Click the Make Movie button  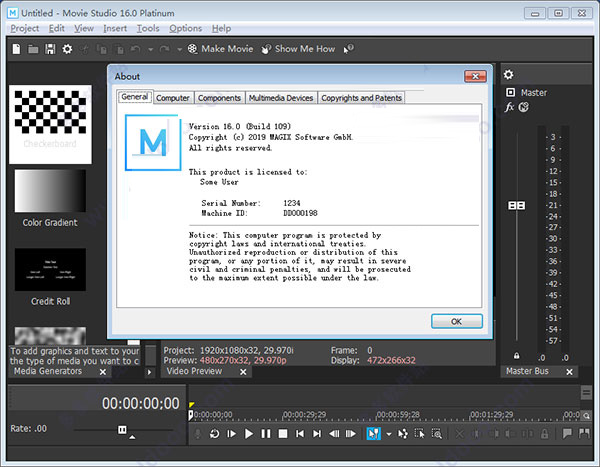pyautogui.click(x=220, y=49)
